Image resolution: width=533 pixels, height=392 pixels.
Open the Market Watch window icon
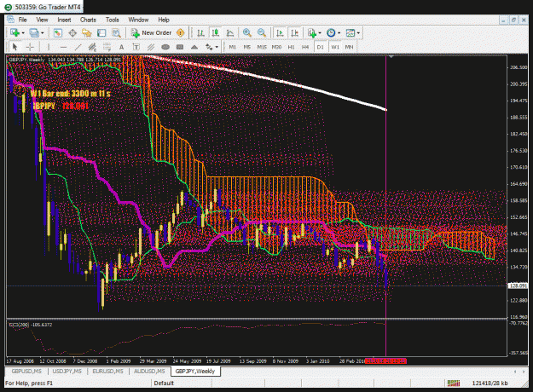57,33
